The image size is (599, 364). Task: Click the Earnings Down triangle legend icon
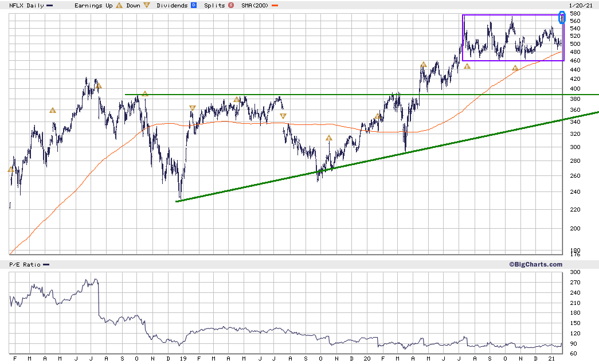pos(146,5)
